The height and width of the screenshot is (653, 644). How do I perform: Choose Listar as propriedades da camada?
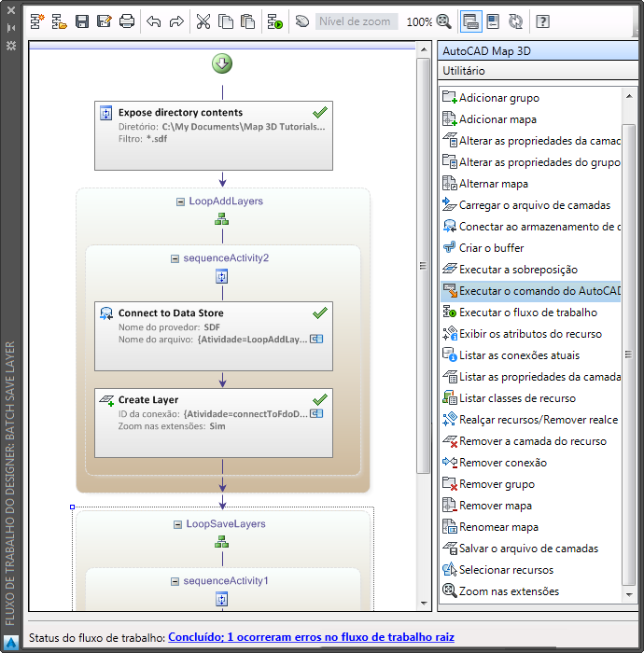point(531,377)
